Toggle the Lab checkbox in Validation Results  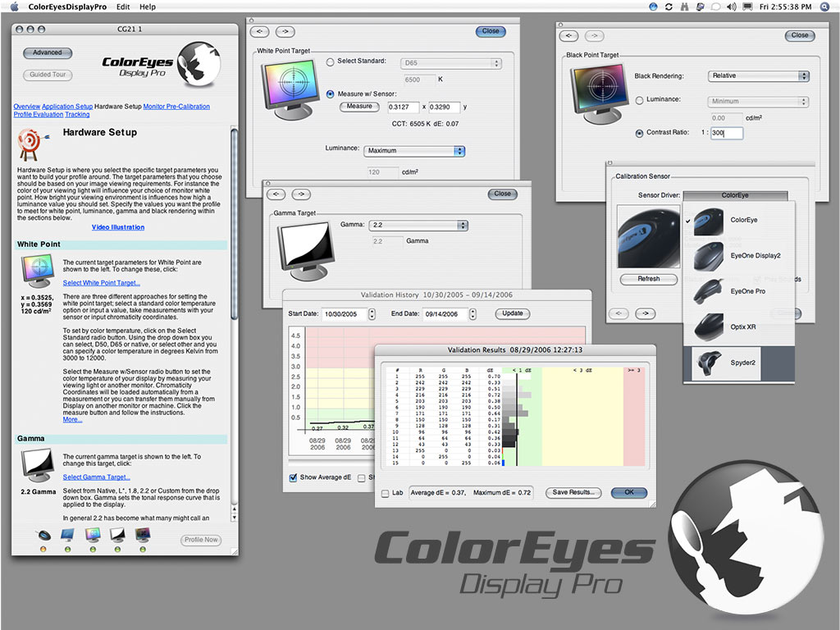(386, 493)
